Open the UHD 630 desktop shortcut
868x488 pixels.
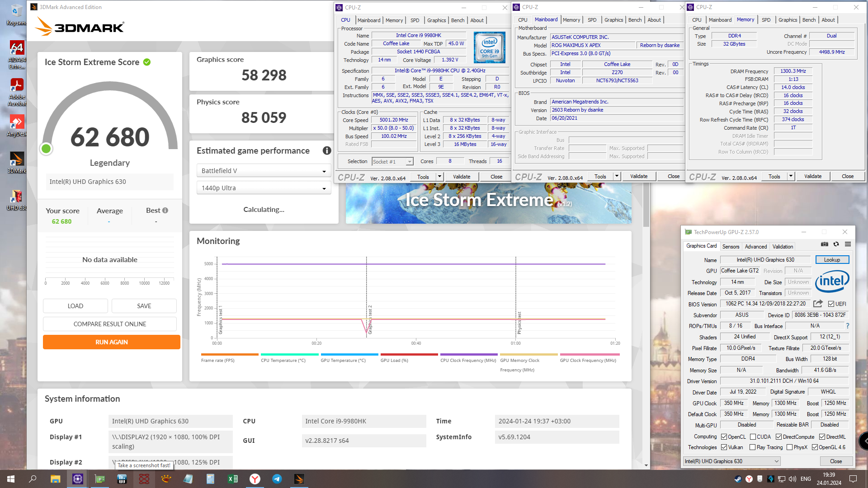[17, 200]
